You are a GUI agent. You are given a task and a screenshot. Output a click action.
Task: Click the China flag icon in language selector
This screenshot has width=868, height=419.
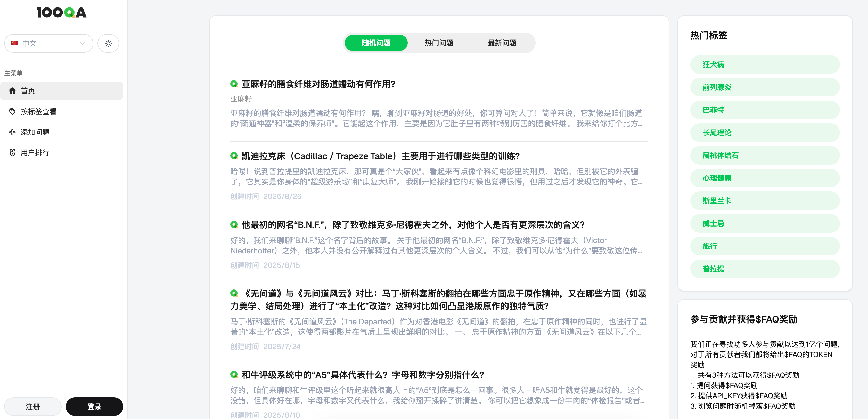click(x=14, y=43)
